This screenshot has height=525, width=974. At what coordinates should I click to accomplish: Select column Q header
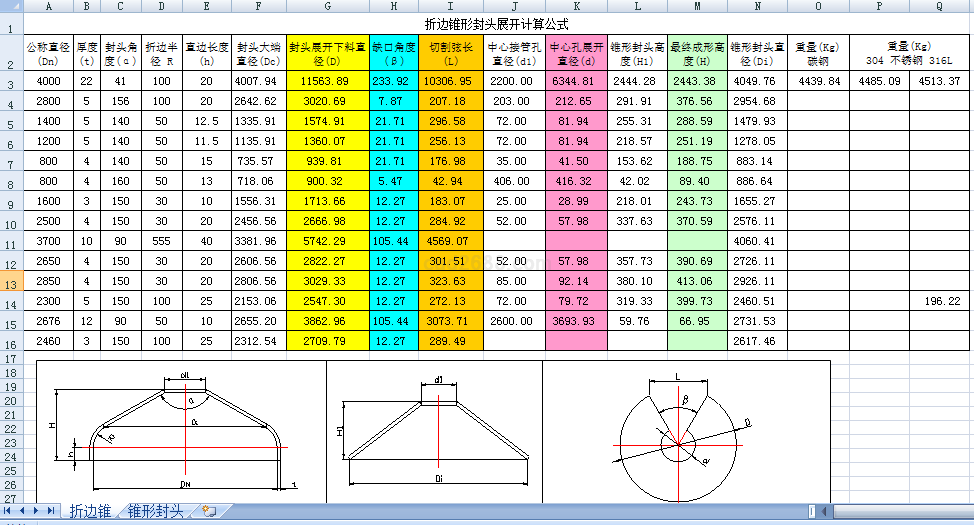click(939, 6)
